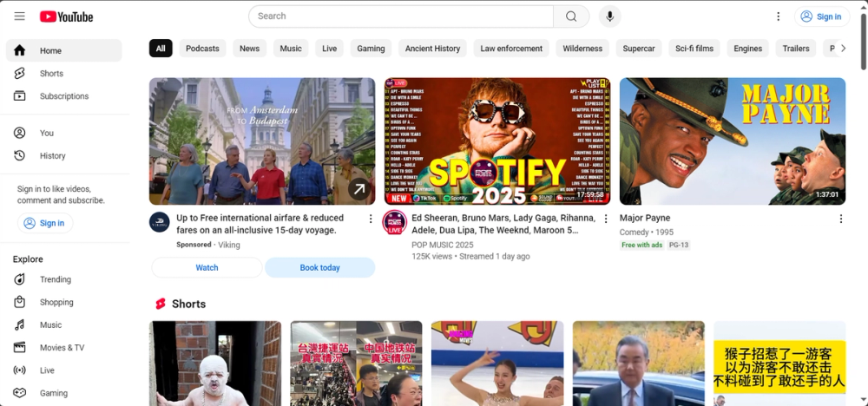The height and width of the screenshot is (406, 868).
Task: Open Trending under Explore
Action: (x=63, y=279)
